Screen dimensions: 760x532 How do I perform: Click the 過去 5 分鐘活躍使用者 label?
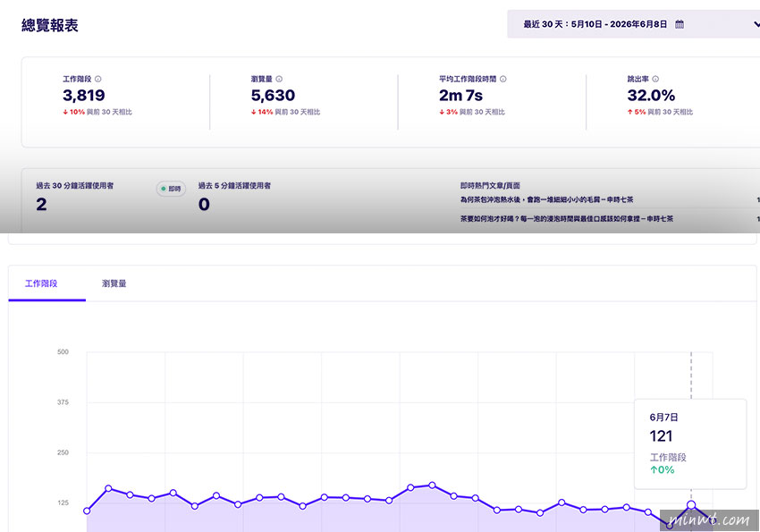click(x=234, y=186)
